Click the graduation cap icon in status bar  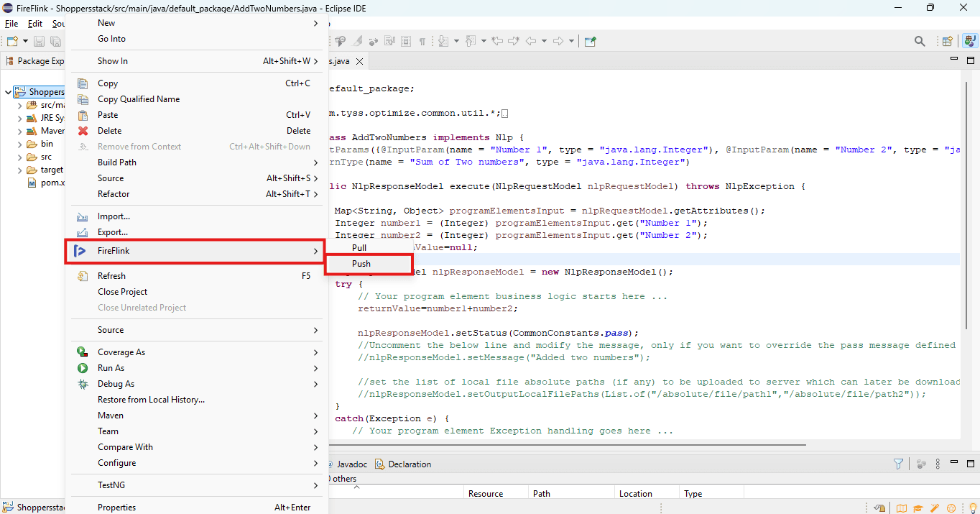917,508
